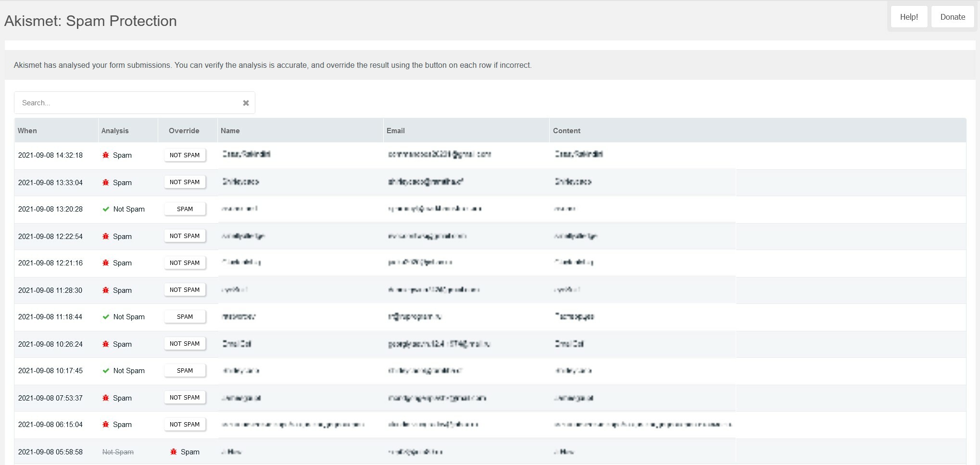Click the blurred content in 06:15:04 row
980x465 pixels.
point(642,425)
